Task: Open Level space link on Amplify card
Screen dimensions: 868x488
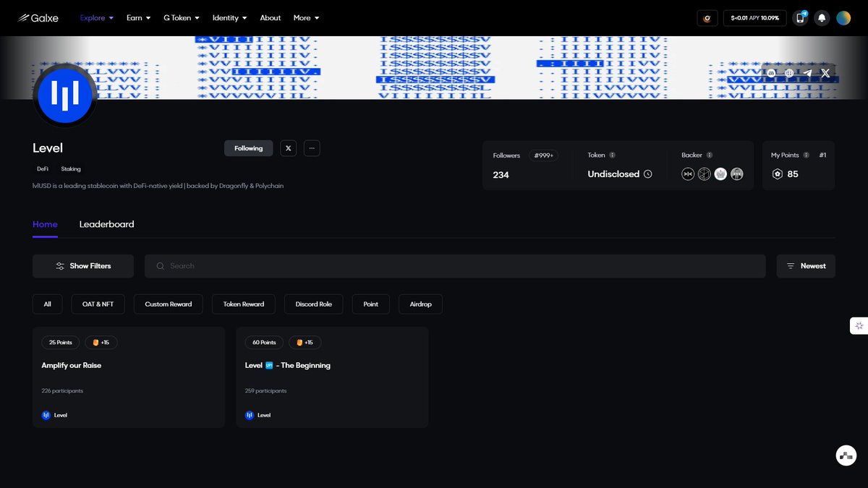Action: (55, 415)
